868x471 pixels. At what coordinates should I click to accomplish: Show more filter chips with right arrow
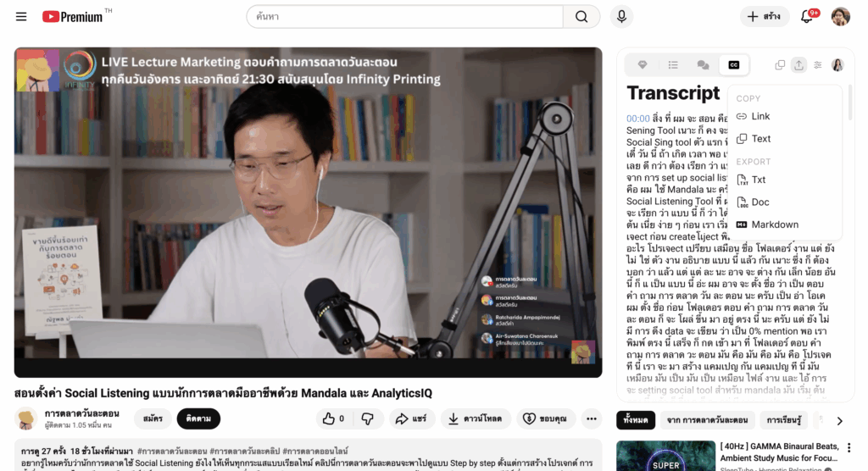click(x=840, y=421)
